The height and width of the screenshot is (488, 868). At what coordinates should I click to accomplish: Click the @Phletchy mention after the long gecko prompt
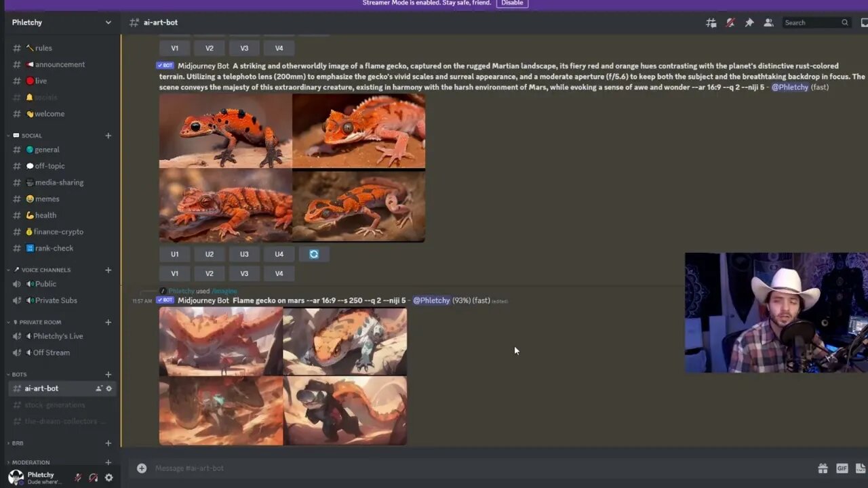click(789, 87)
